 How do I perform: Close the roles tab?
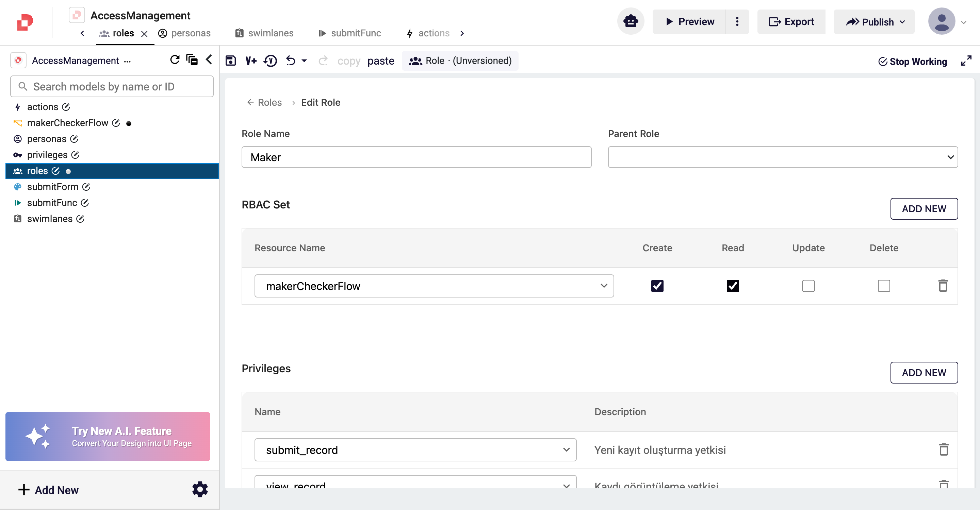click(x=144, y=34)
